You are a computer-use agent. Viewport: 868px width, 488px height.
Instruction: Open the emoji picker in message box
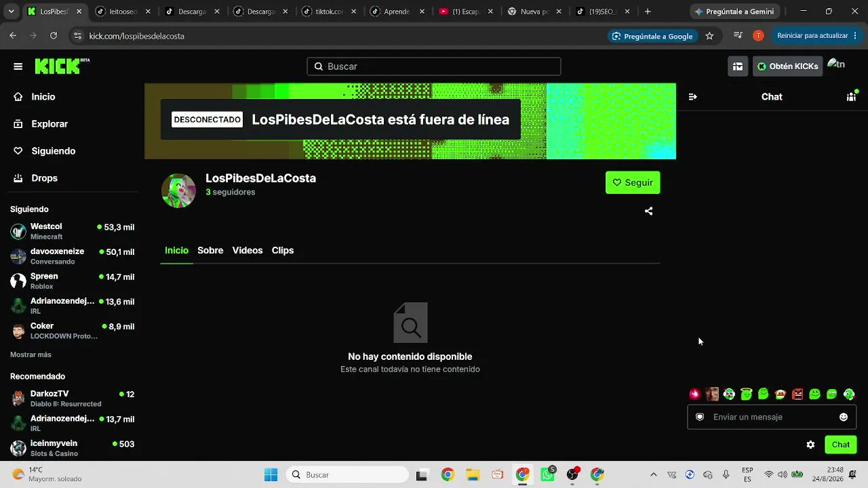[844, 417]
